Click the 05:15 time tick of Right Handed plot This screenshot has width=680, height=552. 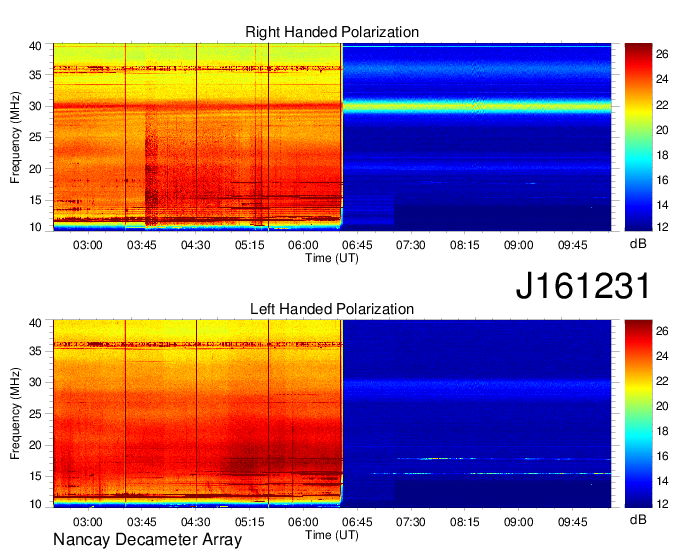(250, 245)
